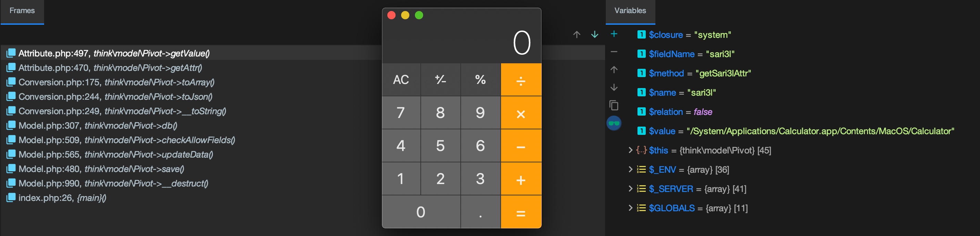Toggle the glasses show-watches icon
This screenshot has width=980, height=236.
pos(614,123)
